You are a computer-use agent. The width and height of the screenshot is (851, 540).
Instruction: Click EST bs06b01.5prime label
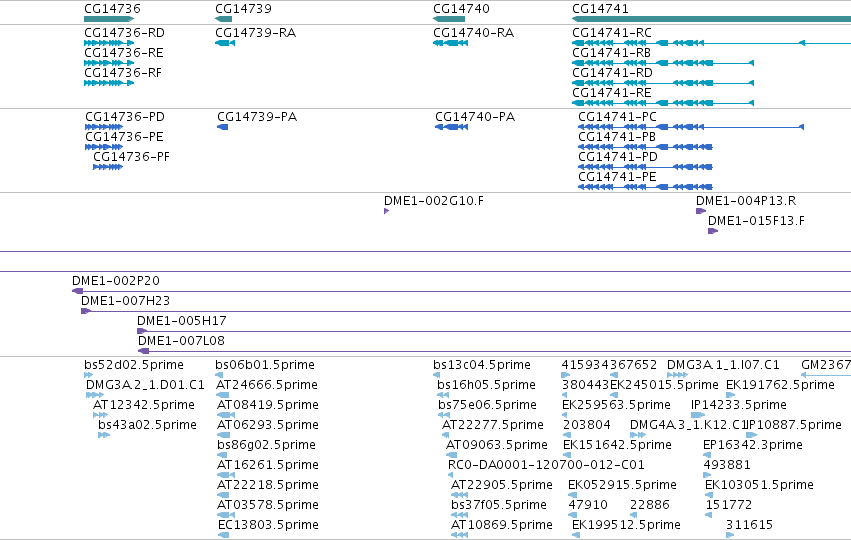tap(265, 365)
